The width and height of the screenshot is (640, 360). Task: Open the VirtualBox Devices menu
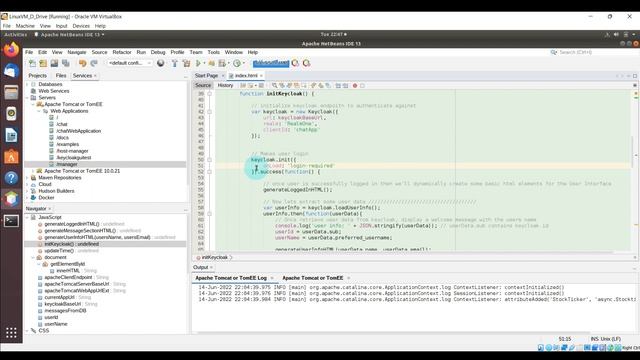pos(81,26)
